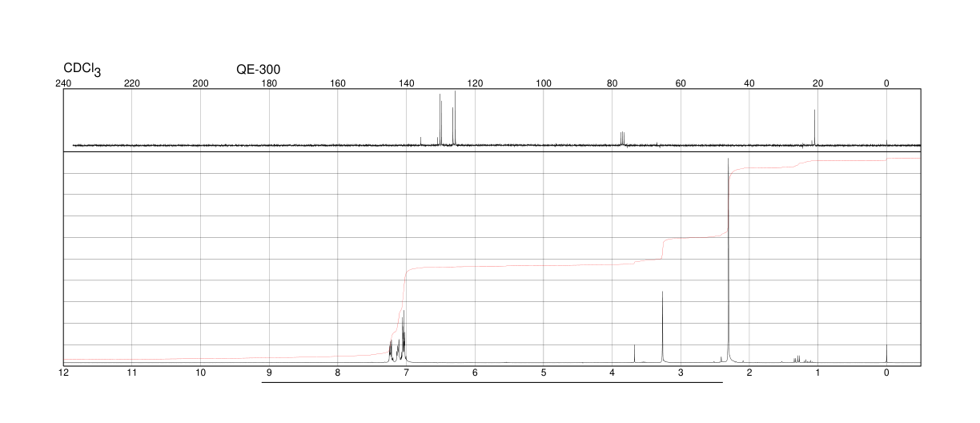The height and width of the screenshot is (423, 980).
Task: Click the 40 tick label on carbon axis
Action: (749, 83)
